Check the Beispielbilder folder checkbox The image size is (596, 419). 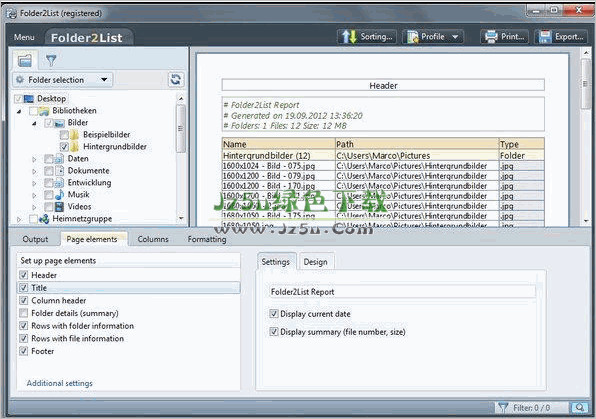point(64,135)
